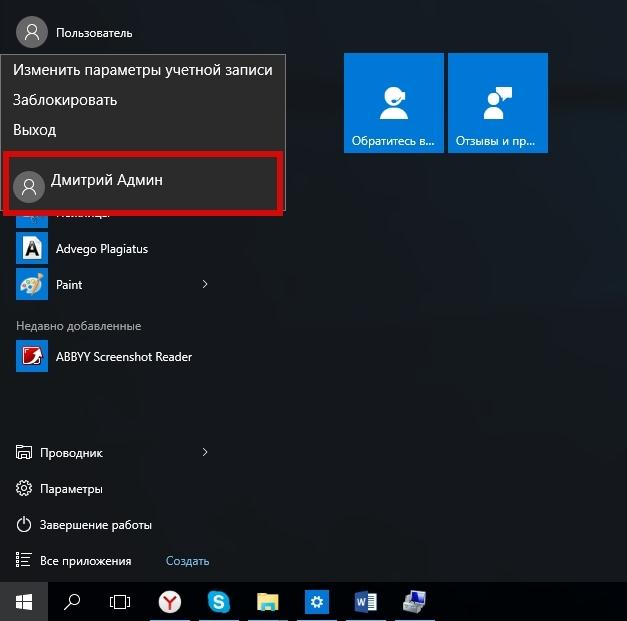Switch to the Дмитрий Админ account
The width and height of the screenshot is (627, 621).
click(x=144, y=183)
